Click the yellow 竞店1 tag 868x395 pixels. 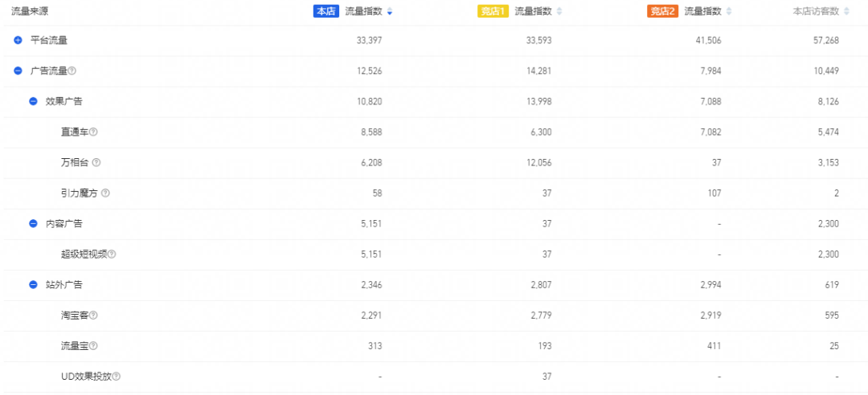(493, 11)
